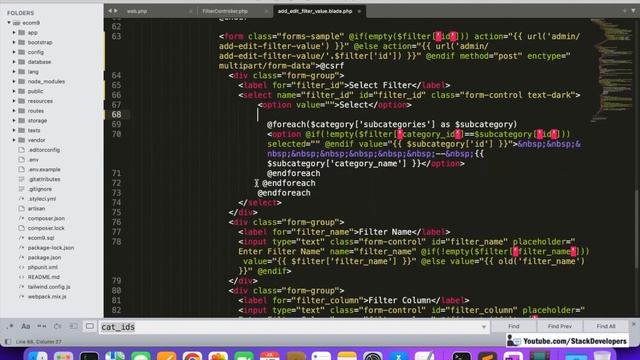The width and height of the screenshot is (640, 360).
Task: Open the package-lock.json file
Action: point(51,248)
